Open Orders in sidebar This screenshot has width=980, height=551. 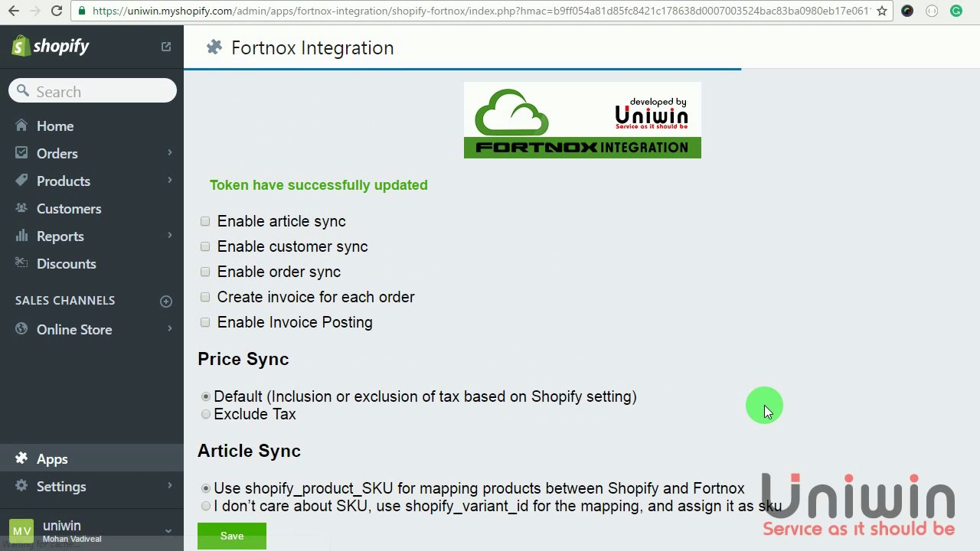point(57,154)
